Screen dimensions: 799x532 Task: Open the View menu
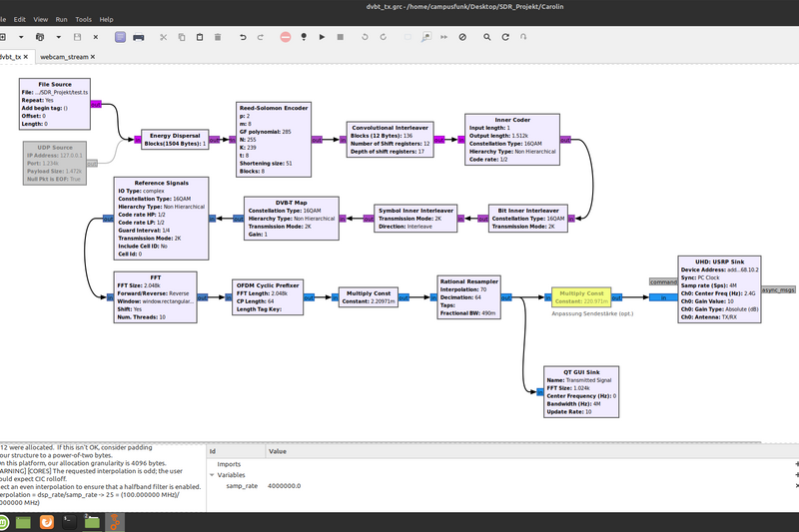click(x=41, y=19)
